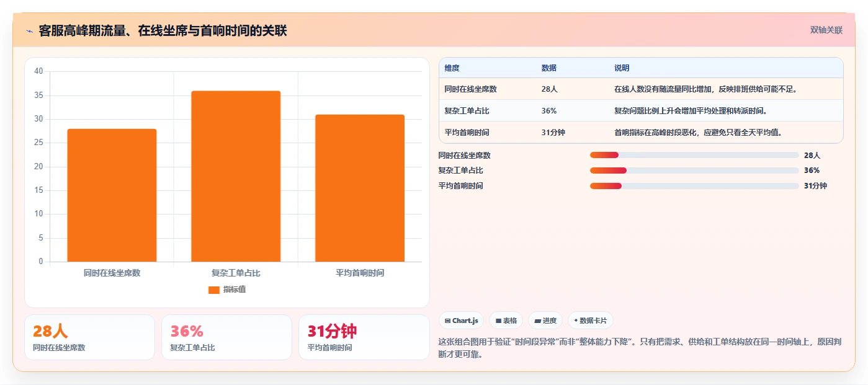
Task: Click the 31分钟 value beside progress bar
Action: tap(815, 185)
